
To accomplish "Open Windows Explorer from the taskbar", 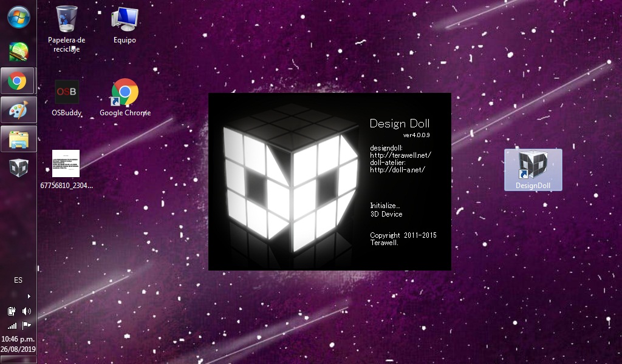I will [x=18, y=139].
